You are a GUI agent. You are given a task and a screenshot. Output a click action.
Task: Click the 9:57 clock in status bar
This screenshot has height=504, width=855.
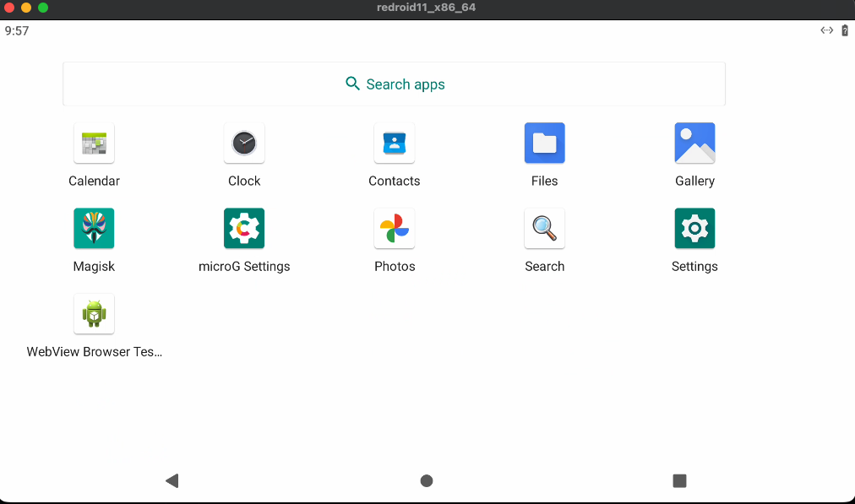[x=17, y=30]
